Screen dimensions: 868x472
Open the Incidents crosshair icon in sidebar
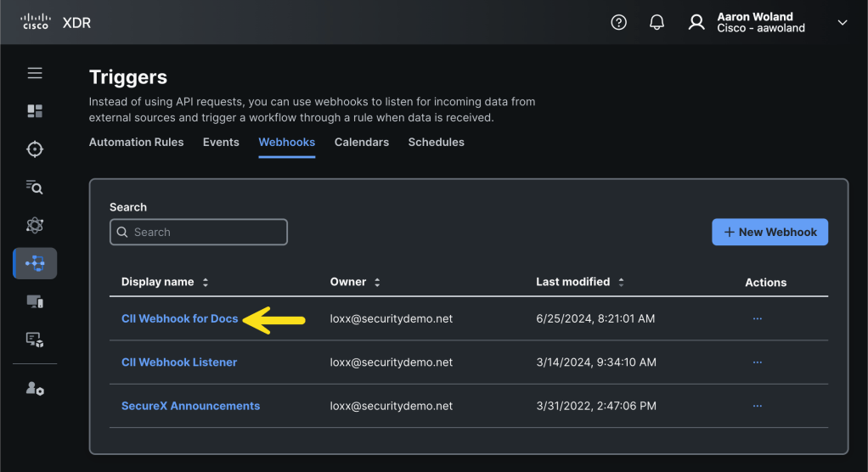pos(35,149)
